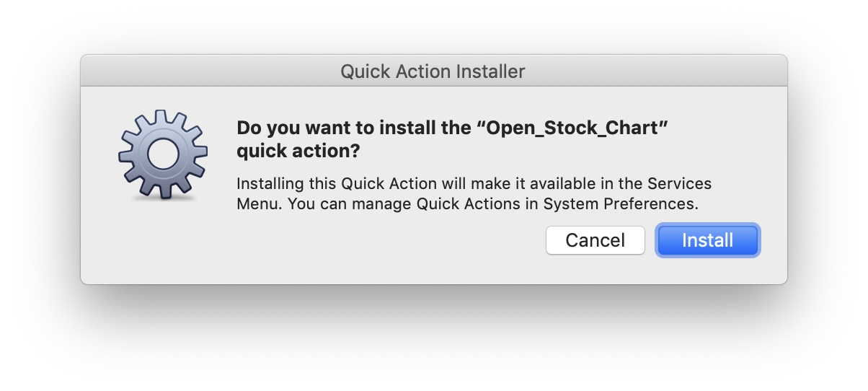Confirm installing Open_Stock_Chart with Install

(707, 240)
